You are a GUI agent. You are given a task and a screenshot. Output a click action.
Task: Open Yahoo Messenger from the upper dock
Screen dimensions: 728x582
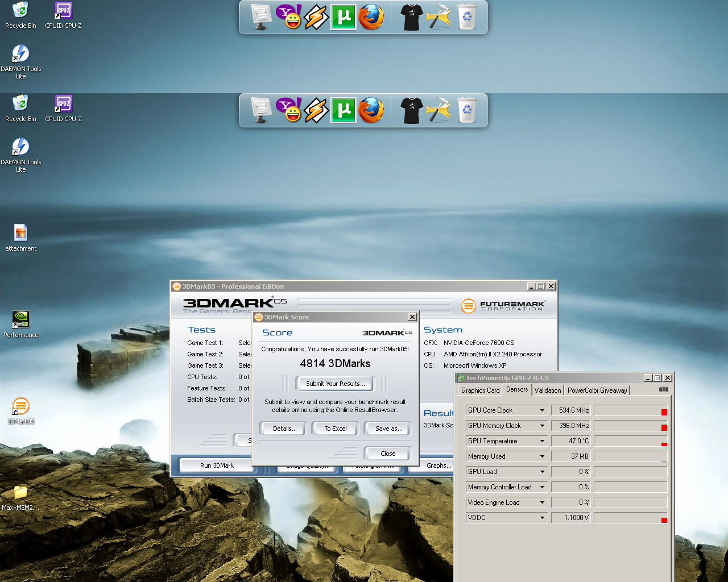click(x=289, y=17)
